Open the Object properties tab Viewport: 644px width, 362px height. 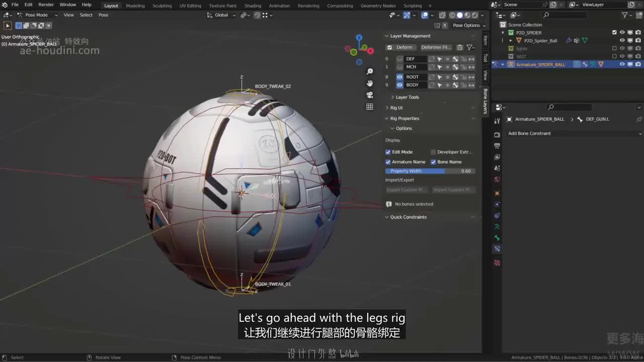(497, 193)
